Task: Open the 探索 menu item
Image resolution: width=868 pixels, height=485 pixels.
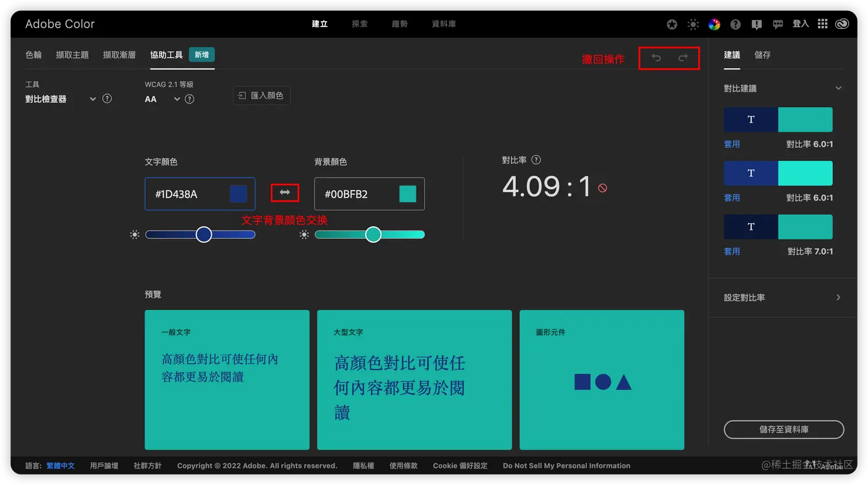Action: pos(359,24)
